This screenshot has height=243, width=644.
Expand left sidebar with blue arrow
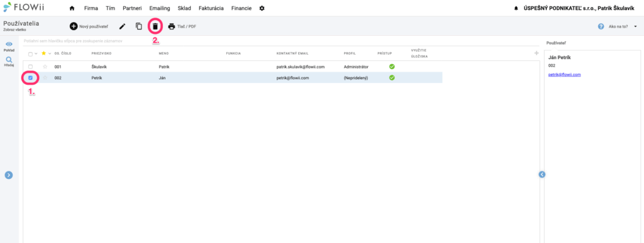9,175
